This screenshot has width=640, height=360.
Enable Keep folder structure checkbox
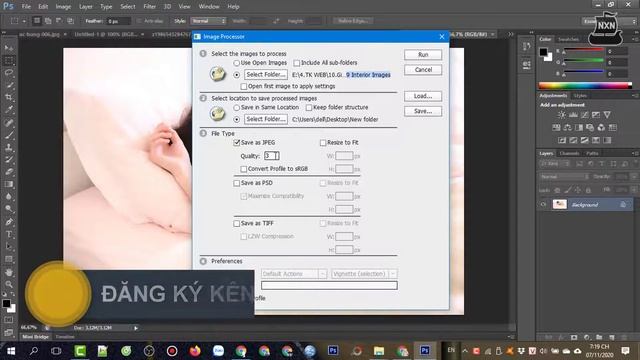click(x=309, y=107)
